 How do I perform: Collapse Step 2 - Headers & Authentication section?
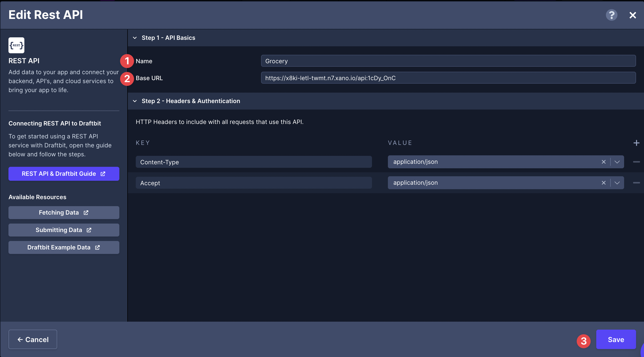tap(135, 101)
